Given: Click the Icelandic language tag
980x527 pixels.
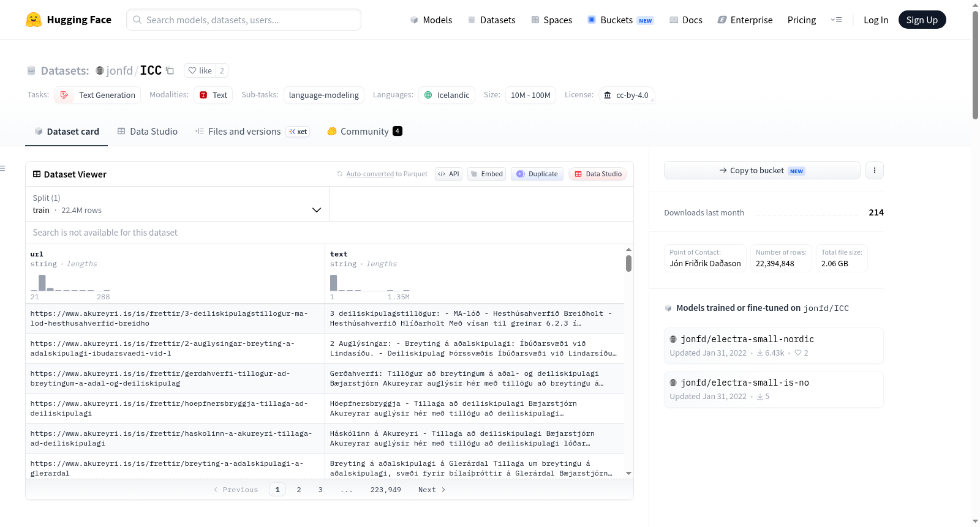Looking at the screenshot, I should tap(447, 95).
